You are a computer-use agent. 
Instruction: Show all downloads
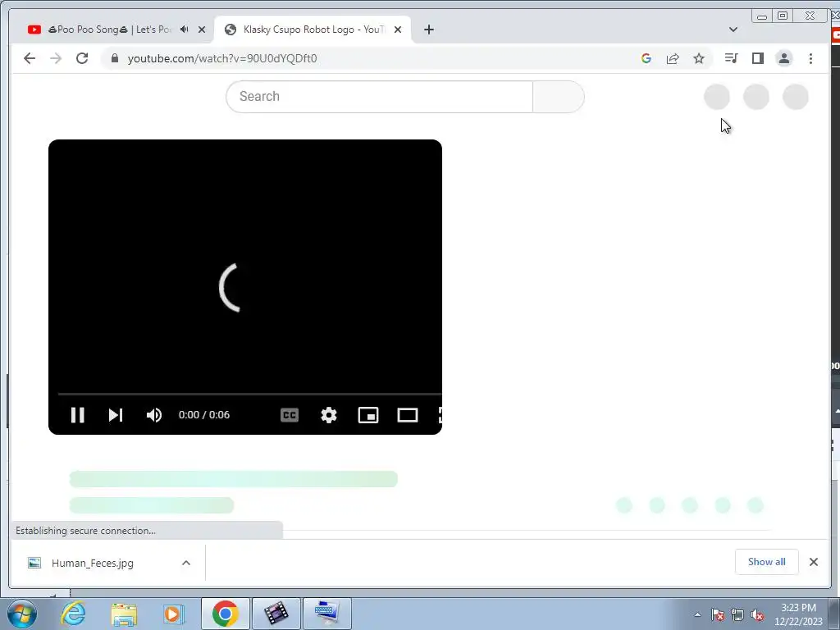[x=767, y=562]
